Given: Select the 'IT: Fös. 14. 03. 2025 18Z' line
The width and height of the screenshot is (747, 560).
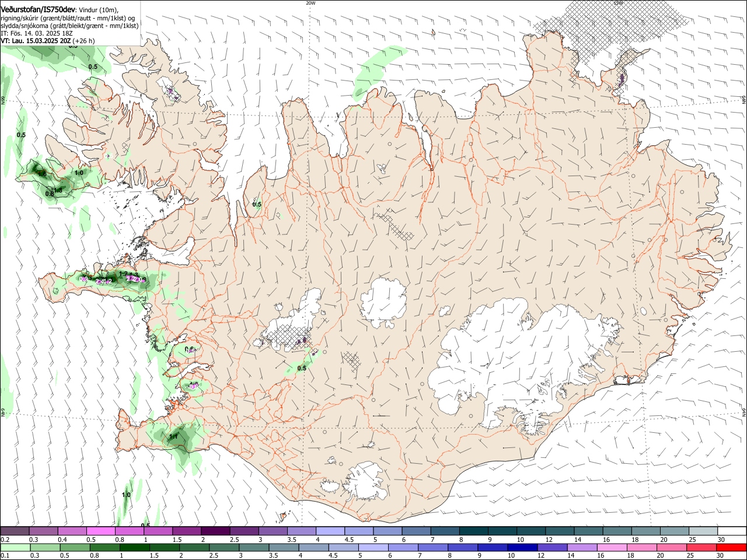Looking at the screenshot, I should 37,34.
